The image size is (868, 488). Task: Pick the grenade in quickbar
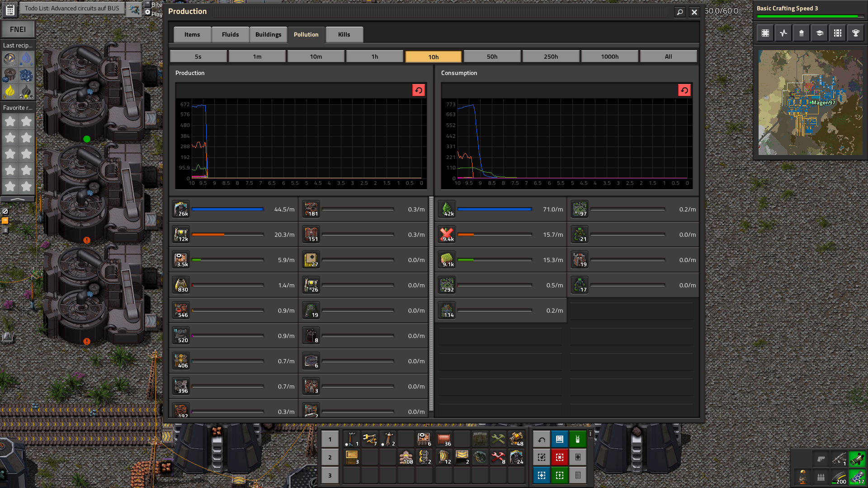pyautogui.click(x=480, y=457)
